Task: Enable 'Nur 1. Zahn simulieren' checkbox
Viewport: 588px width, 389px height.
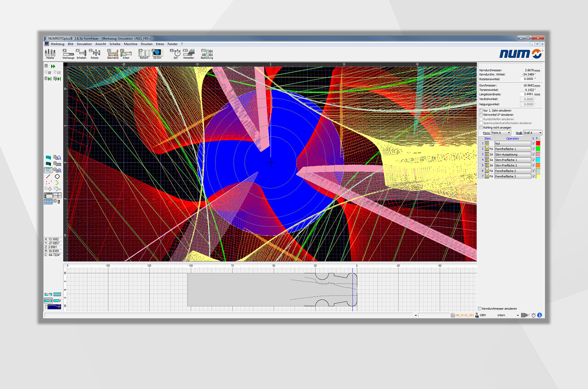Action: tap(481, 110)
